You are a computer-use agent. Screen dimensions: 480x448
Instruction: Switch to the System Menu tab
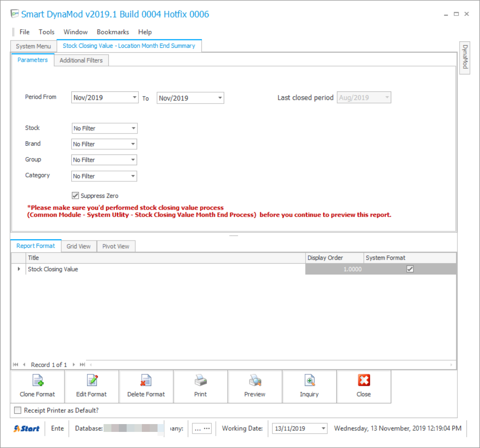click(34, 46)
